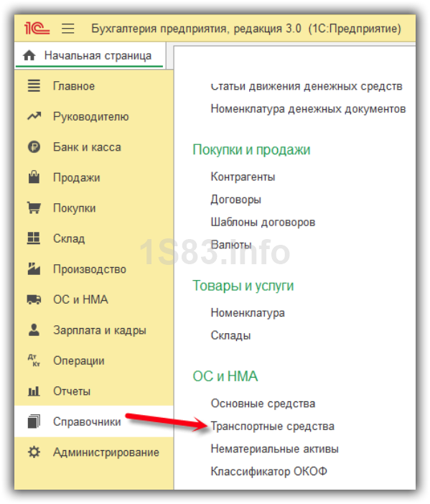Click the factory icon for Производство
Image resolution: width=430 pixels, height=504 pixels.
coord(34,269)
